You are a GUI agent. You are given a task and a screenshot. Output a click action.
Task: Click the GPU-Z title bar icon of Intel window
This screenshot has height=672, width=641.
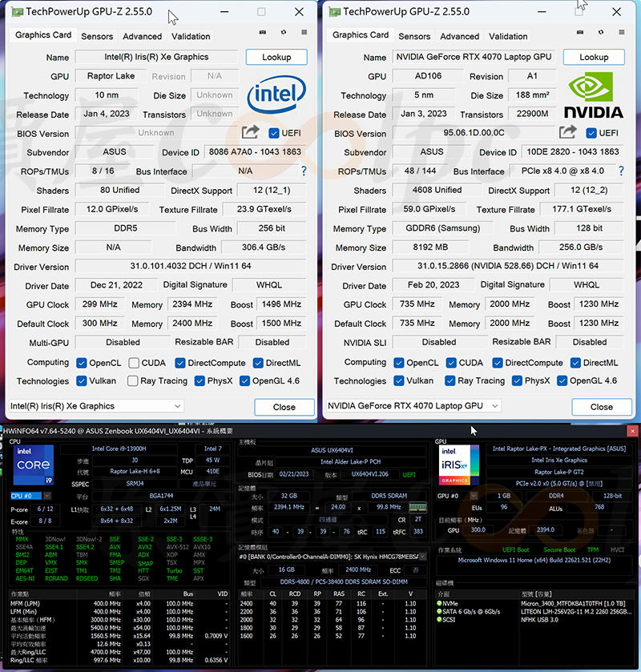[x=17, y=11]
